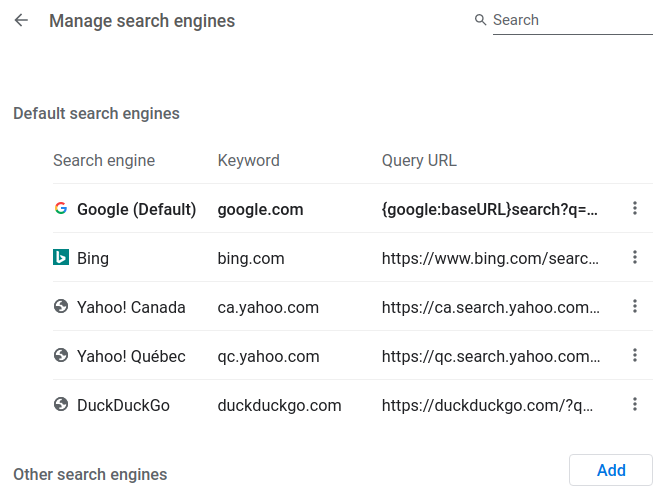Viewport: 669px width, 494px height.
Task: Click the Default search engines heading
Action: coord(96,113)
